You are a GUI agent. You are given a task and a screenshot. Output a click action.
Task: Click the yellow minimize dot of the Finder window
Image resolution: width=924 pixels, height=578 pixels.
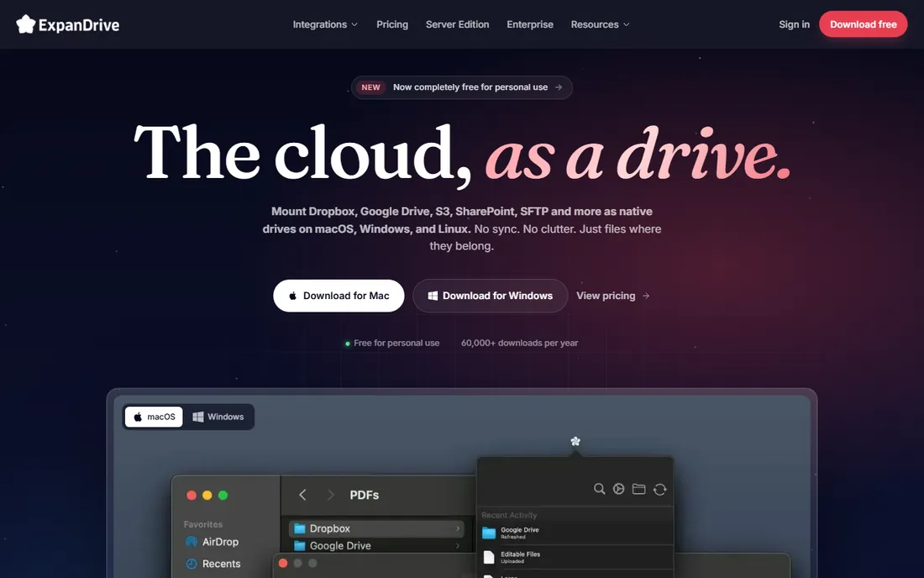[x=207, y=495]
